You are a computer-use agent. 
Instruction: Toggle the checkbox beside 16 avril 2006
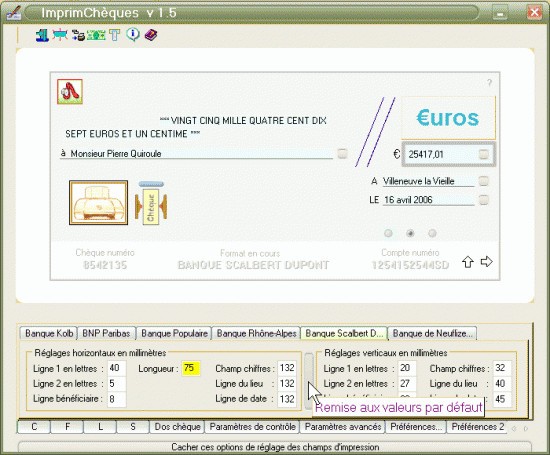coord(484,200)
